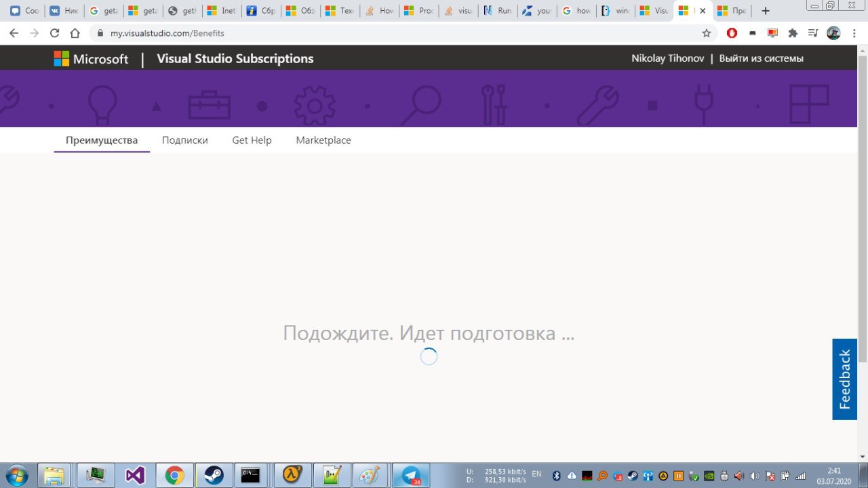
Task: Switch to the 'Пре' browser tab
Action: pyautogui.click(x=733, y=11)
